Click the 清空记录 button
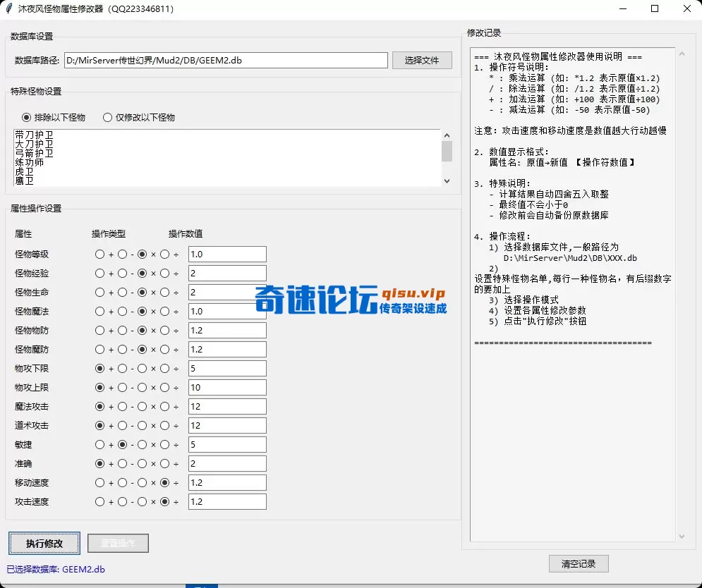 (579, 563)
